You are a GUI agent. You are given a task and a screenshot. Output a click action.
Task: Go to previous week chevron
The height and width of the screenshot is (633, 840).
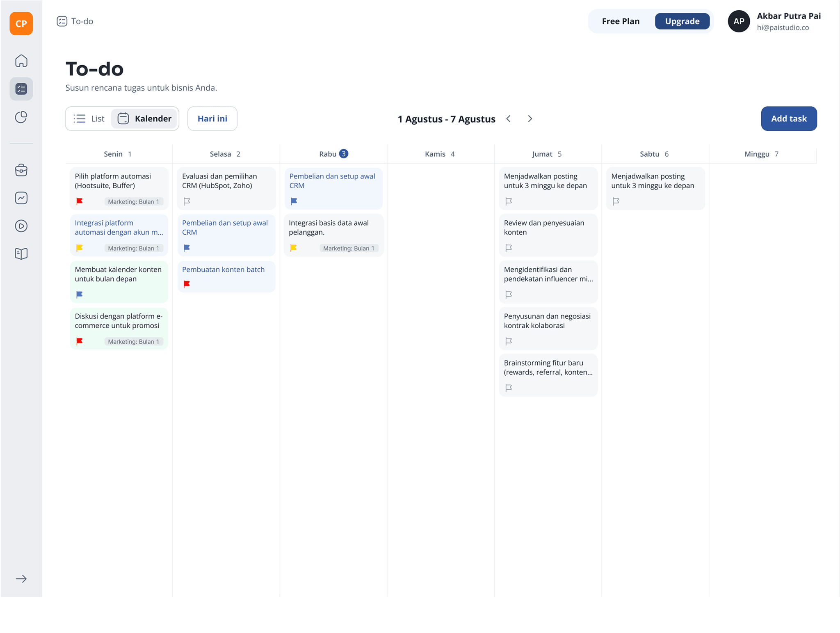509,119
